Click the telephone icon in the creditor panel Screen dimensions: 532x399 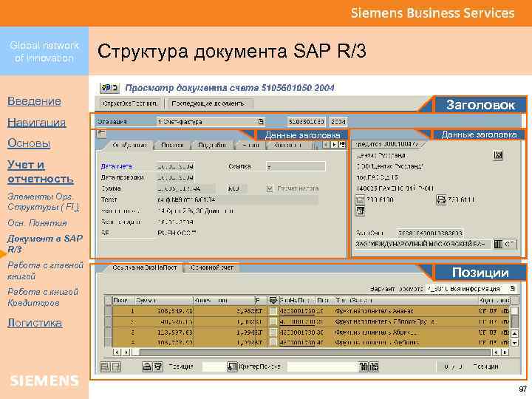click(360, 199)
